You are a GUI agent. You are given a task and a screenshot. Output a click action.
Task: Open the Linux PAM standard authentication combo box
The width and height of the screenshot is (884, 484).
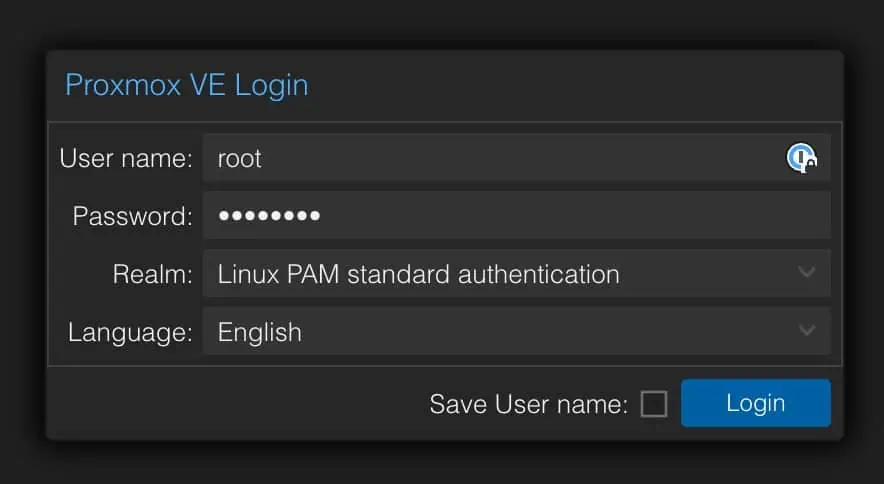pos(516,273)
